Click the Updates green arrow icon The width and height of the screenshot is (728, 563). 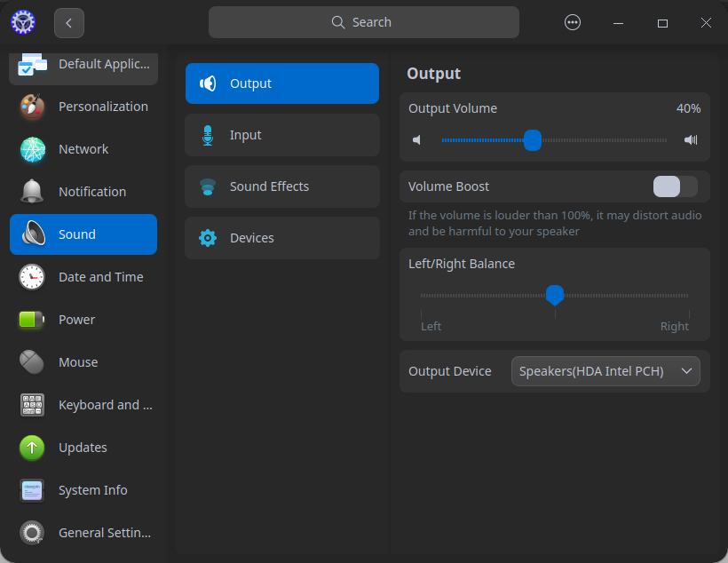coord(31,448)
